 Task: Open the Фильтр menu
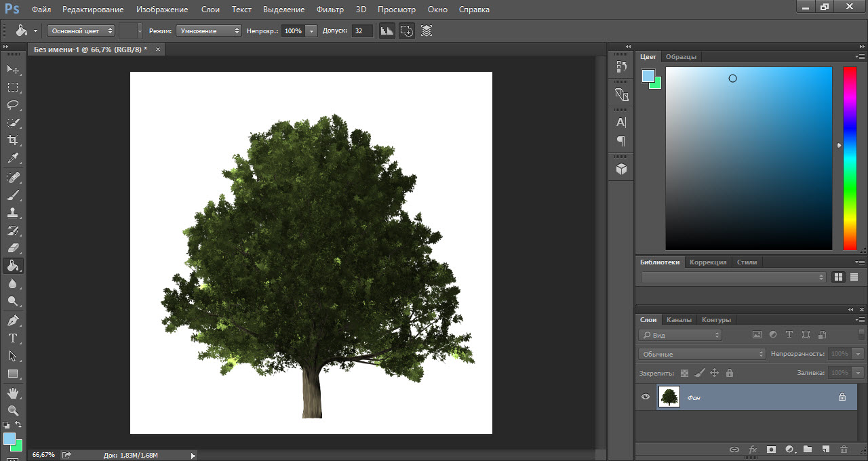[330, 9]
